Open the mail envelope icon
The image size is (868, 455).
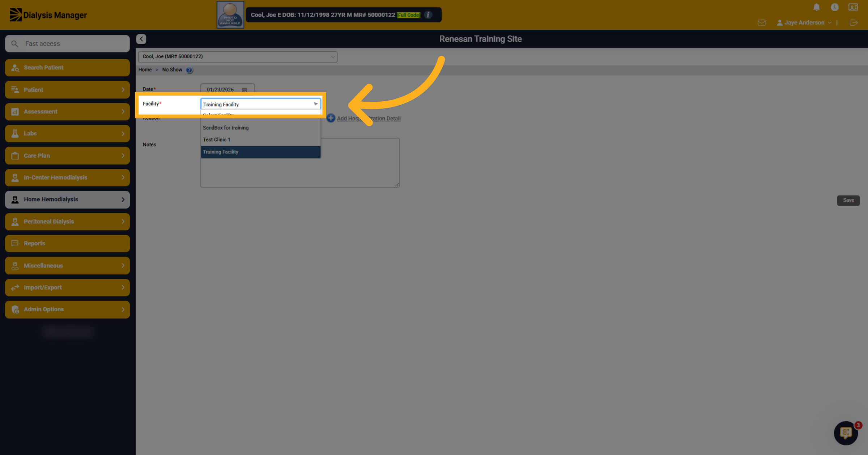(761, 23)
